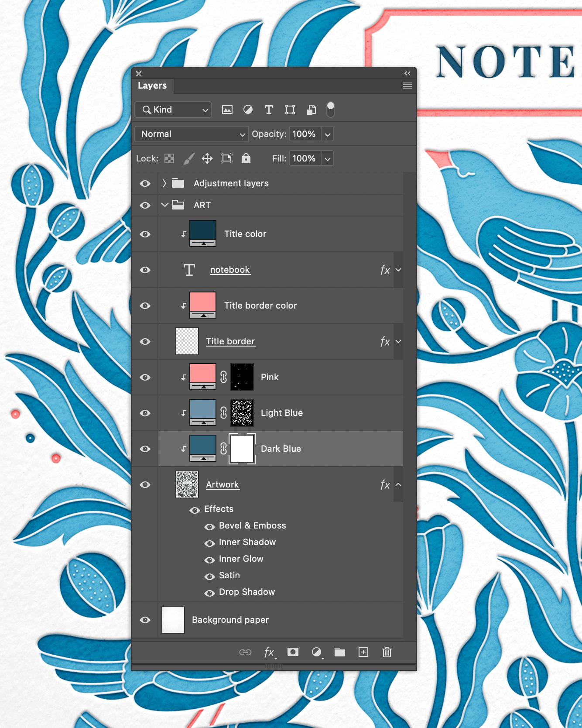Lock position move icon
Screen dimensions: 582x728
click(207, 158)
